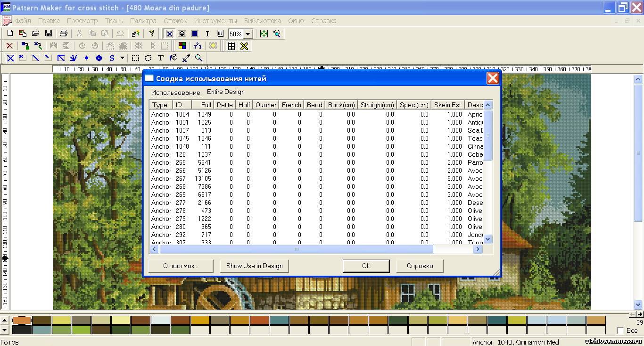Select thread row with ID 267
Viewport: 644px width, 346px height.
point(316,178)
